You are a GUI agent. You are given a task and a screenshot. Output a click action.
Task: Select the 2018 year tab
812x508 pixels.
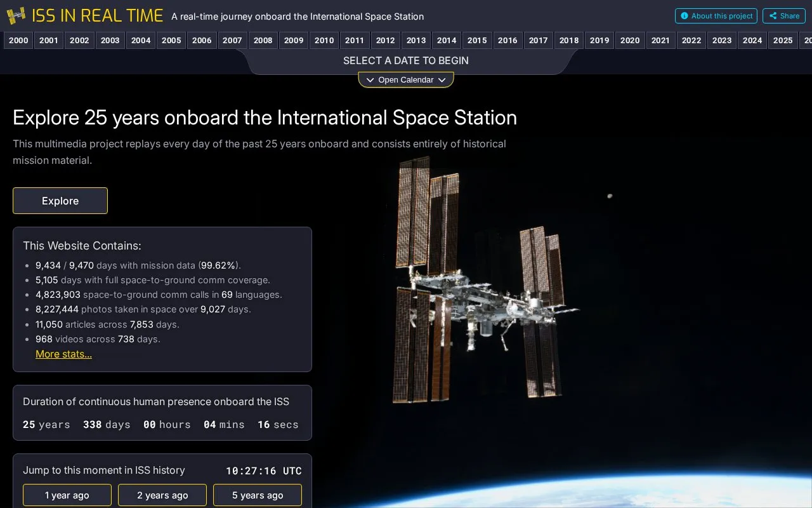point(569,40)
